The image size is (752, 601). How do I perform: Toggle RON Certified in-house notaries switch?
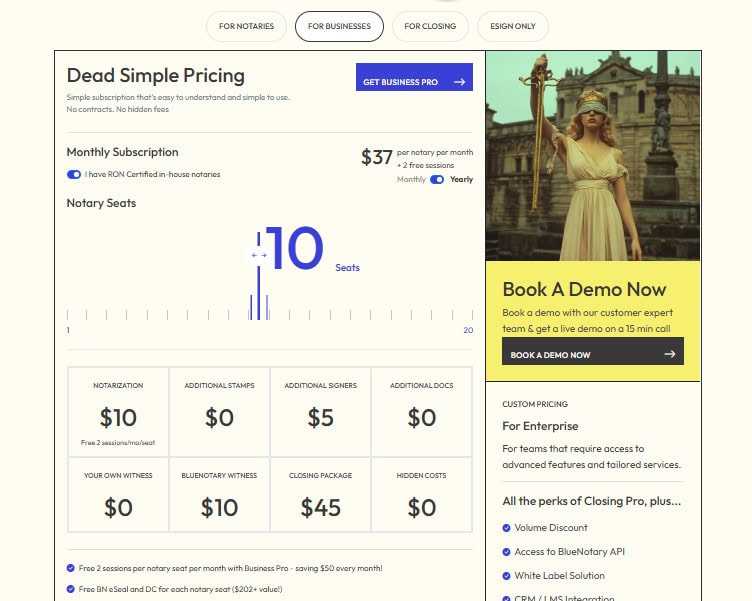[74, 174]
